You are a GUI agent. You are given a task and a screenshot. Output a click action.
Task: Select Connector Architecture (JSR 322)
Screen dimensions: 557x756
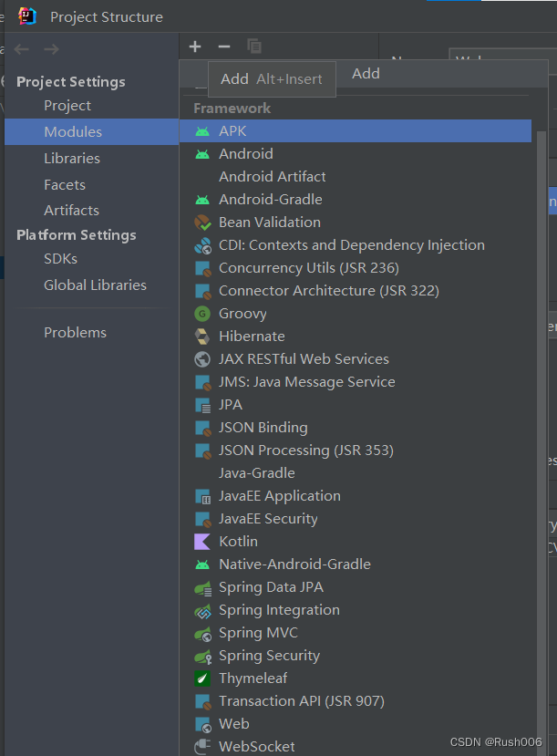pos(356,291)
